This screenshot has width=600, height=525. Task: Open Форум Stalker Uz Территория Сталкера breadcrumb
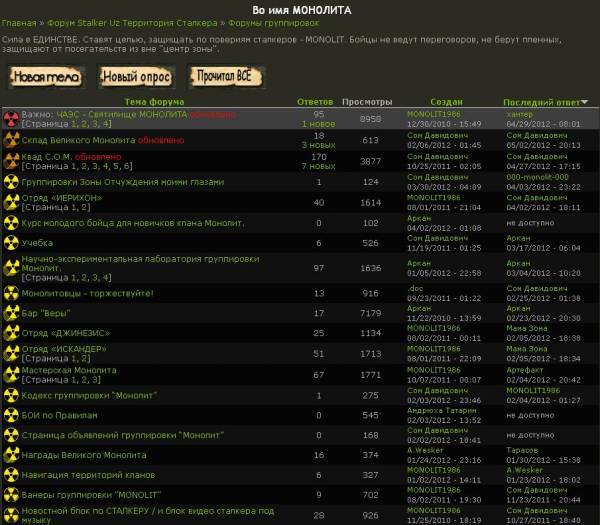coord(132,23)
